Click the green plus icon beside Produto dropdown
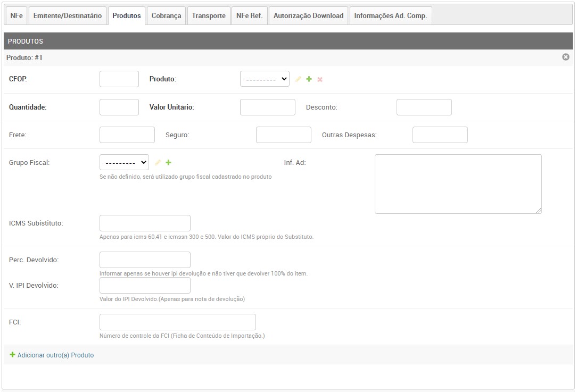The height and width of the screenshot is (392, 577). [x=309, y=79]
